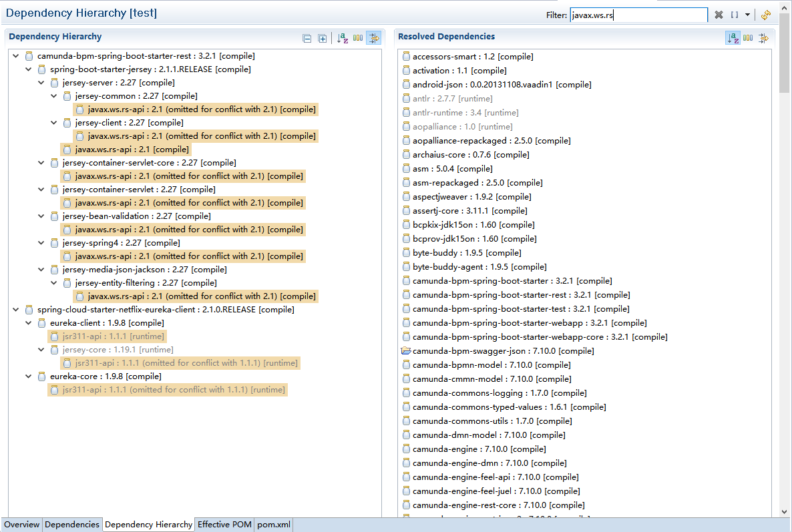This screenshot has width=792, height=532.
Task: Select javax.ws.rs-api 2.1 [compile] under jersey-server
Action: [126, 150]
